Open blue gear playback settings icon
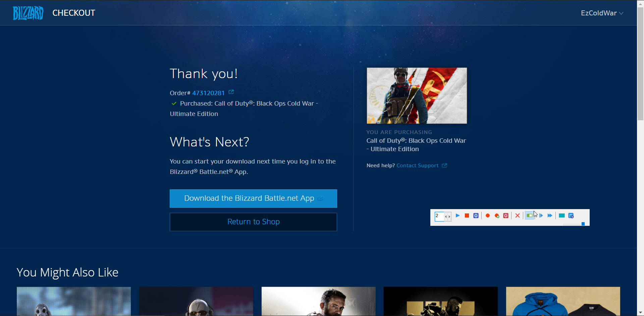The height and width of the screenshot is (316, 644). pos(476,215)
